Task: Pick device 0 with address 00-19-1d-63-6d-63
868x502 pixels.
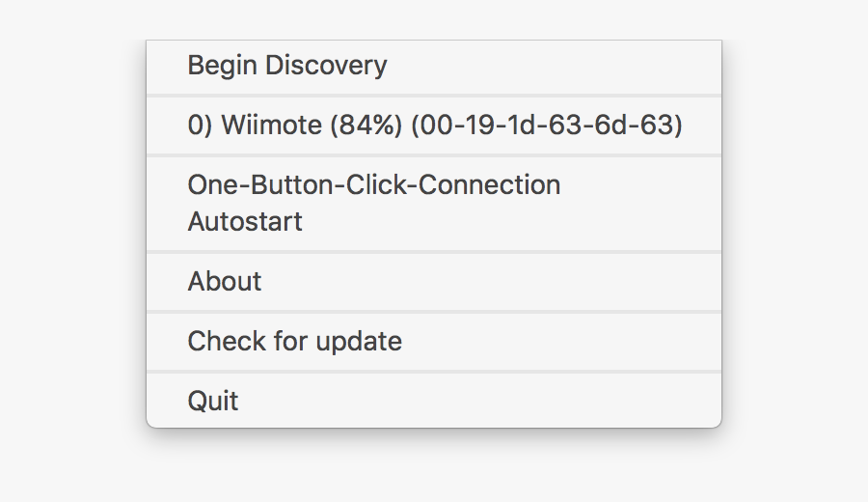Action: coord(434,125)
